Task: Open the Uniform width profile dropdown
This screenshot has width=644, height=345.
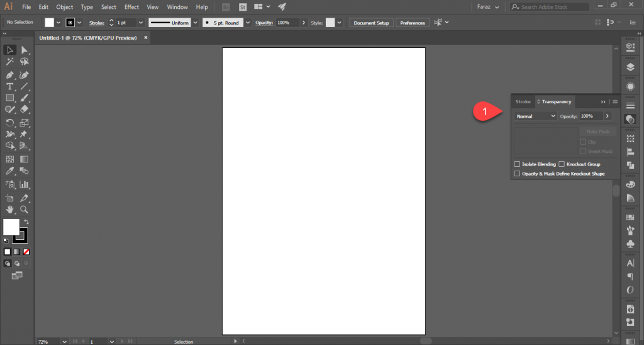Action: pos(196,23)
